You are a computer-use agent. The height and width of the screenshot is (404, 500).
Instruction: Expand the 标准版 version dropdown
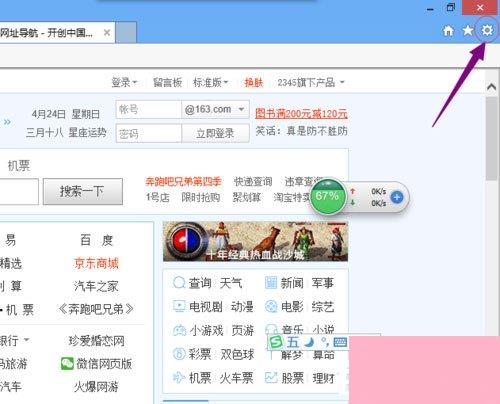[211, 82]
